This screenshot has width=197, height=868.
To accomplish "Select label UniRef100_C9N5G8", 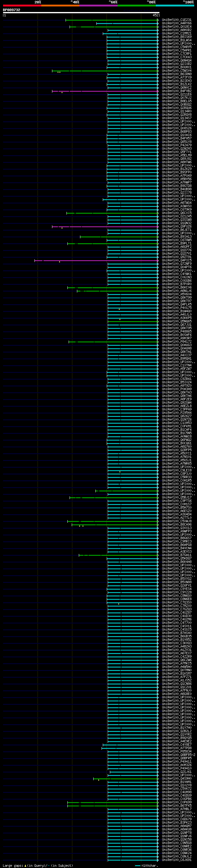I will [x=176, y=843].
